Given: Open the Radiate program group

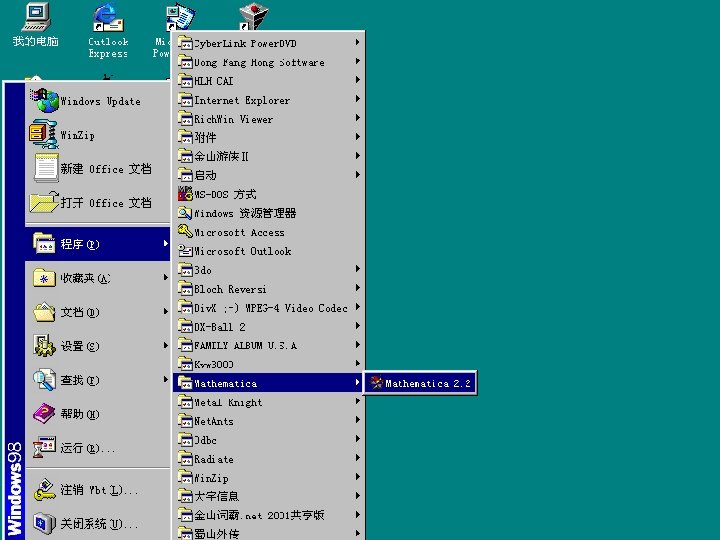Looking at the screenshot, I should [269, 459].
